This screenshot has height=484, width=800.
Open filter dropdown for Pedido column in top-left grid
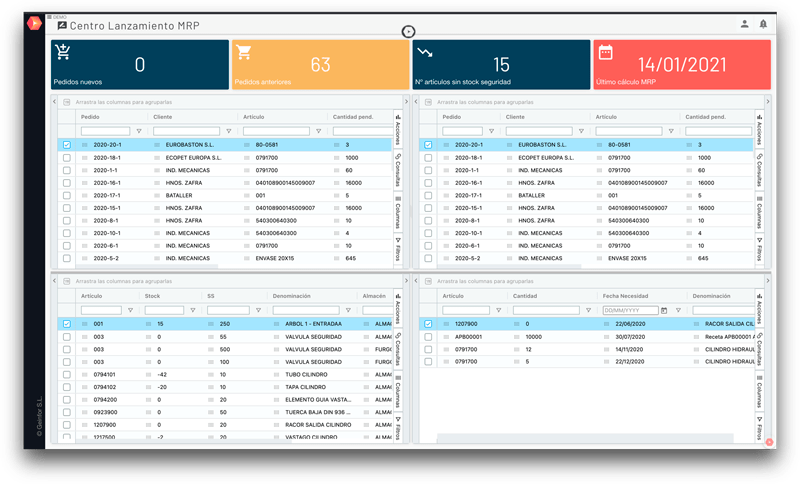pyautogui.click(x=138, y=131)
